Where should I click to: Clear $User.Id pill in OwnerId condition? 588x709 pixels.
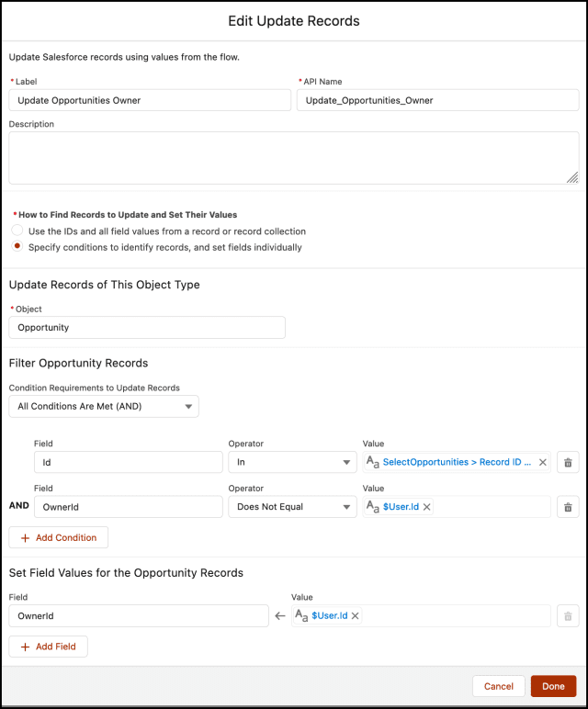[427, 507]
